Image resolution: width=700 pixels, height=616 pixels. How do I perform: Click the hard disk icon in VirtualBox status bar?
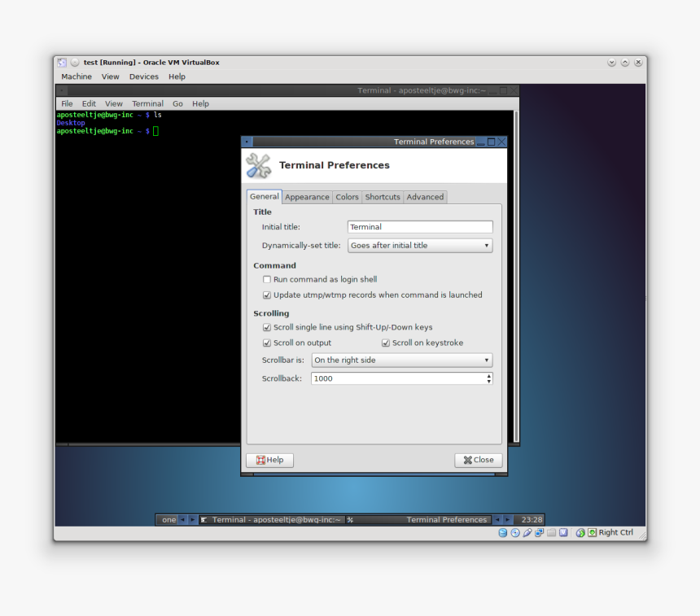tap(502, 532)
